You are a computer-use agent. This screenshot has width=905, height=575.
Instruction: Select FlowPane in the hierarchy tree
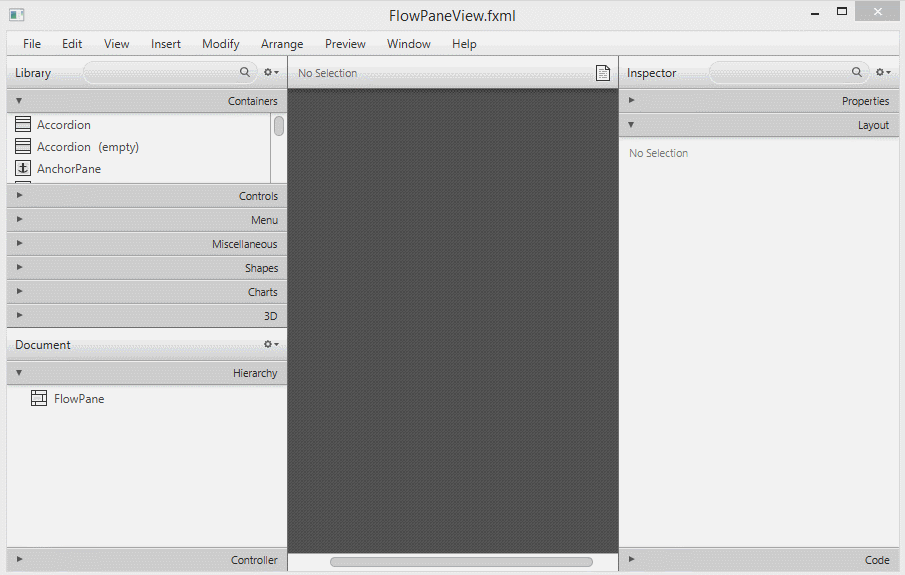pyautogui.click(x=79, y=399)
